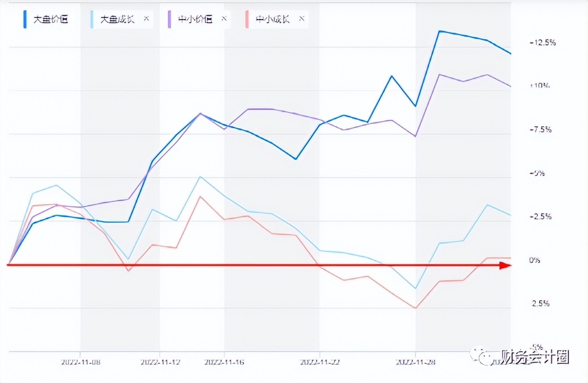588x383 pixels.
Task: Click the lowest point of the pink line
Action: pos(416,307)
